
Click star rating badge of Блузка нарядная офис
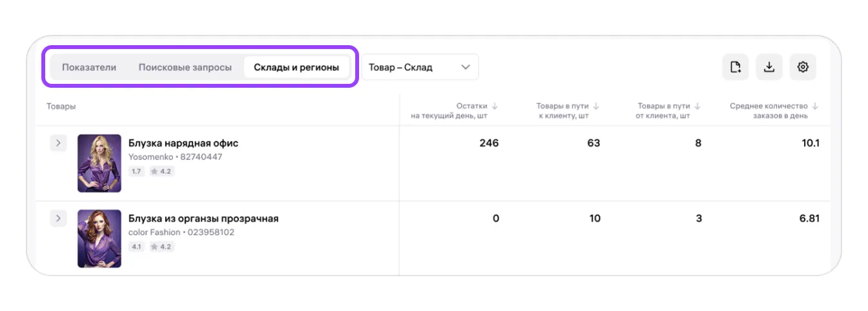click(x=161, y=171)
